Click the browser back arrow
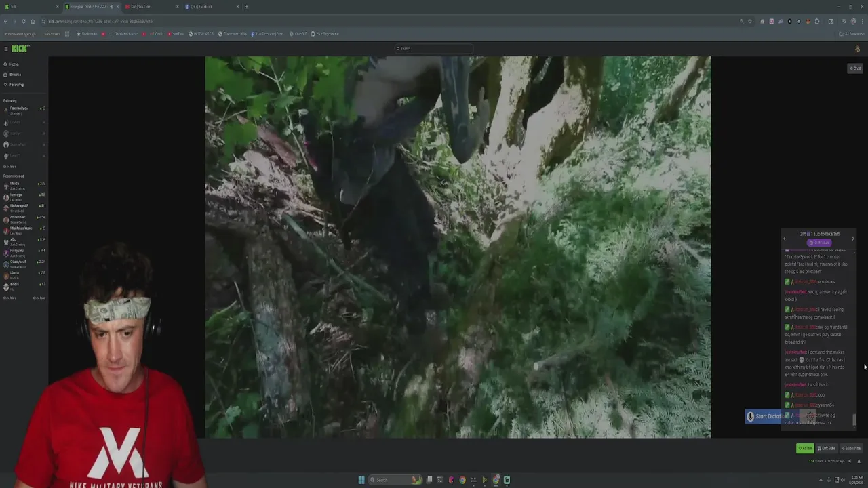Screen dimensions: 868x488 point(5,21)
